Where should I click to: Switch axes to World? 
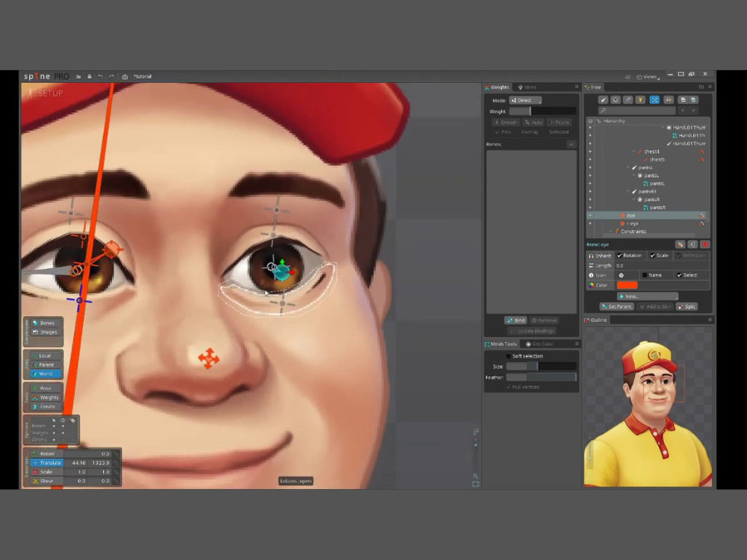tap(46, 374)
